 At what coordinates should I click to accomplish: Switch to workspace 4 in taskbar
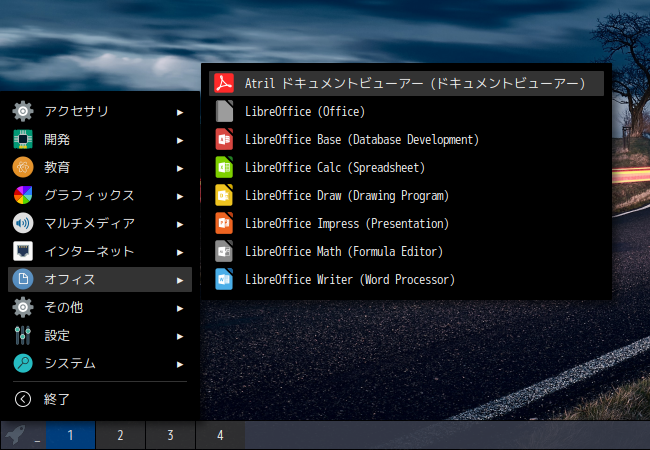pyautogui.click(x=220, y=435)
